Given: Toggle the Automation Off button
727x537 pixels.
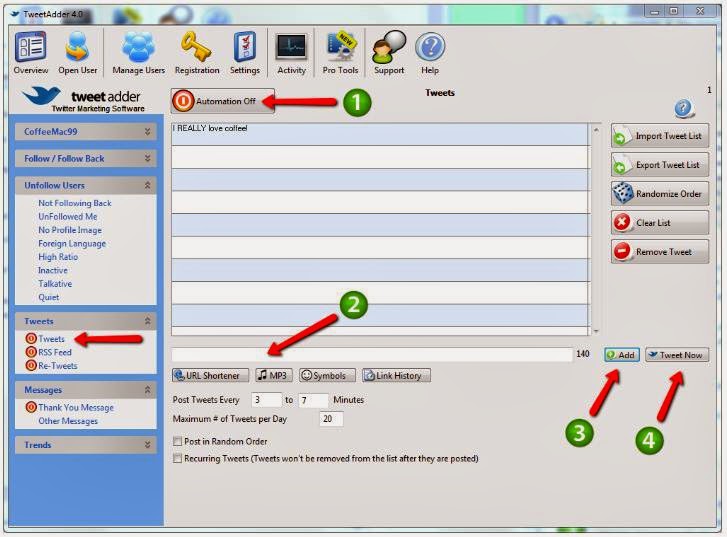Looking at the screenshot, I should 223,101.
